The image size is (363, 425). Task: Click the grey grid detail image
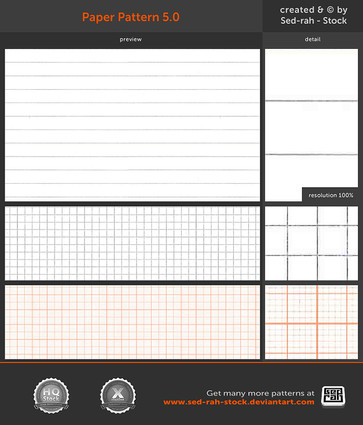pyautogui.click(x=311, y=243)
